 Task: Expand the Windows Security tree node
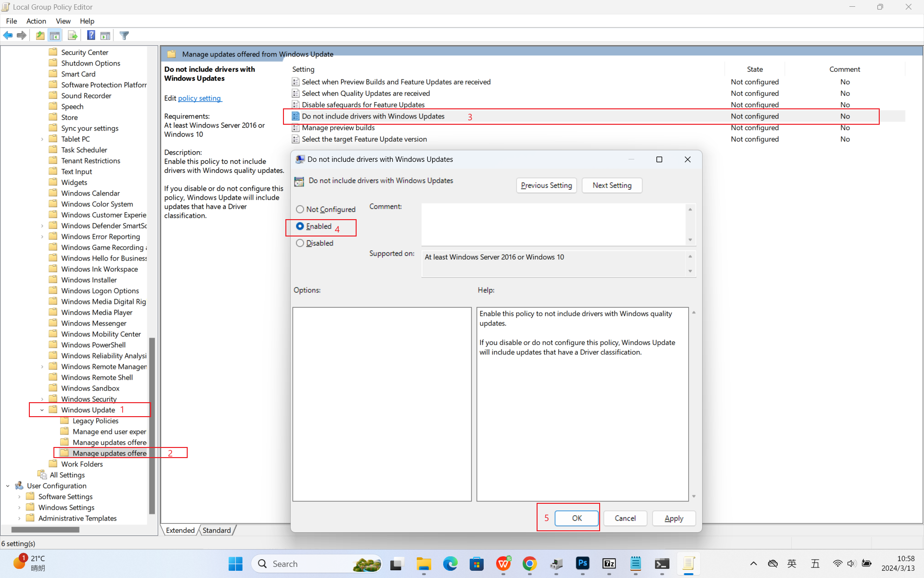pyautogui.click(x=42, y=399)
